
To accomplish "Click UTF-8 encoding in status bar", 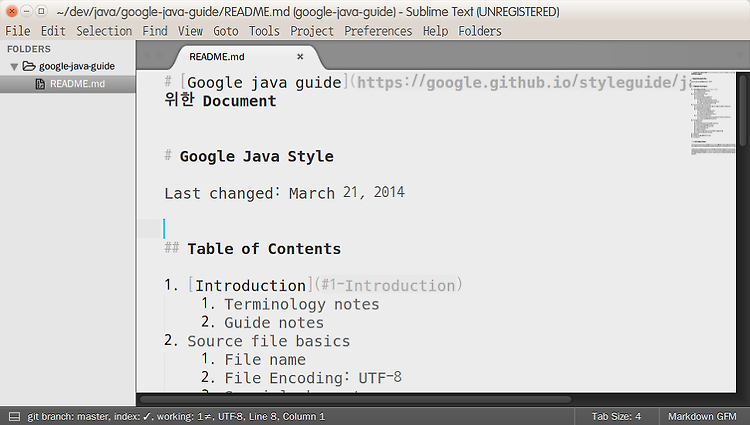I will tap(230, 416).
